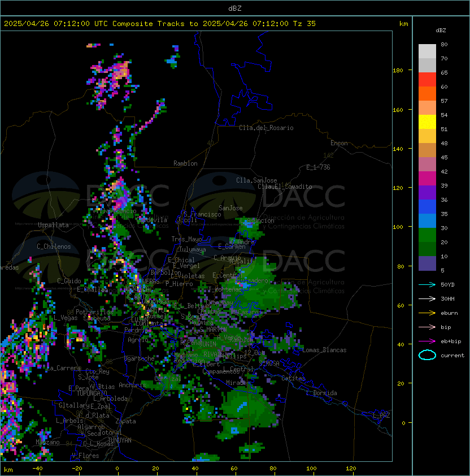Select the light gray 80-70 dBZ swatch

(x=427, y=51)
